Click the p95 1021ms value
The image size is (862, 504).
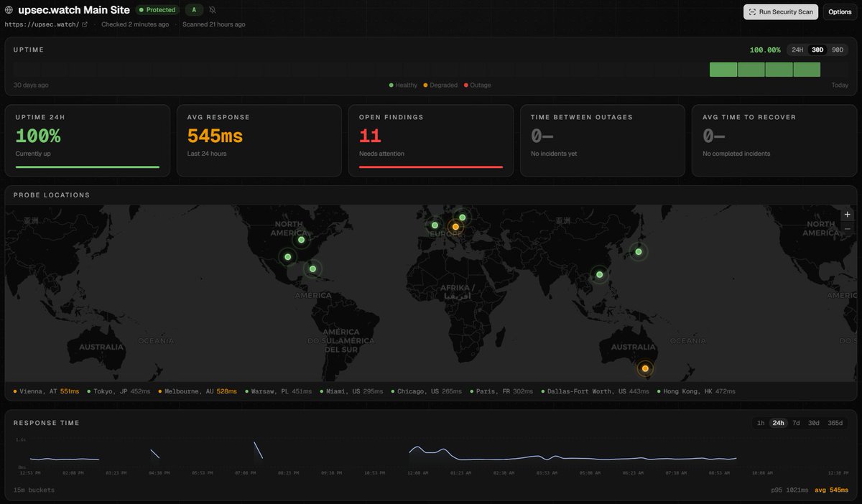[x=790, y=490]
